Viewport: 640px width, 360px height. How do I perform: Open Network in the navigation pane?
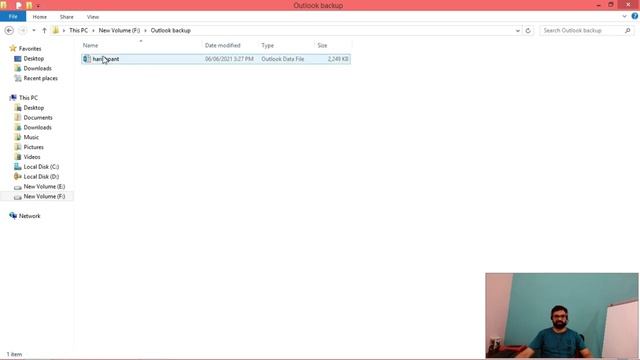[x=29, y=216]
